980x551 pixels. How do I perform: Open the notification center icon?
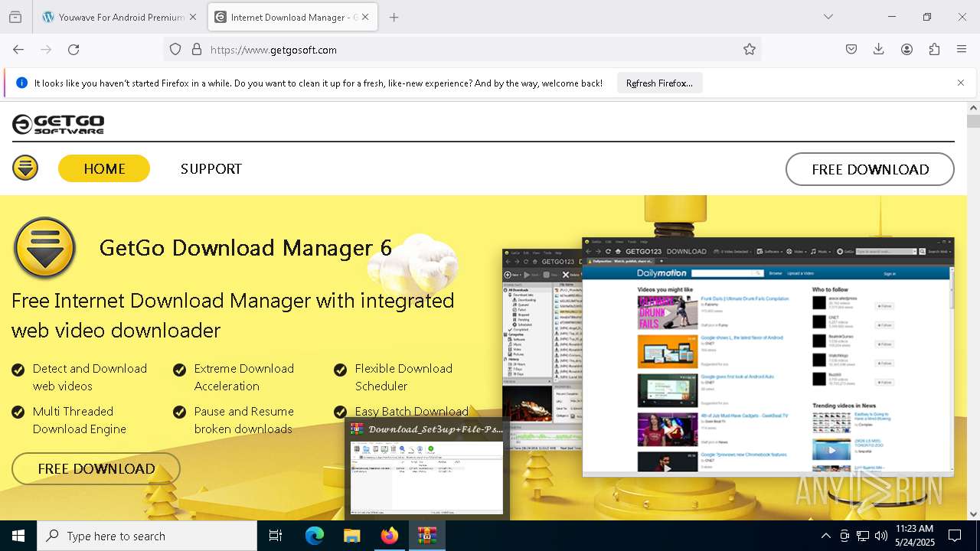[955, 536]
